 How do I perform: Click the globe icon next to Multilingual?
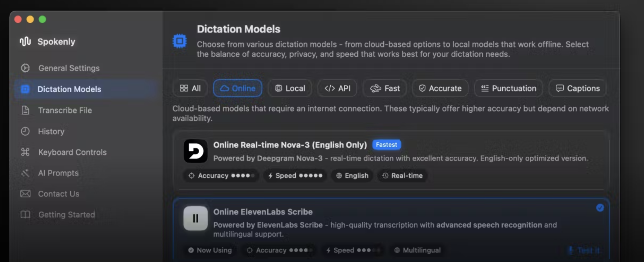[x=397, y=250]
